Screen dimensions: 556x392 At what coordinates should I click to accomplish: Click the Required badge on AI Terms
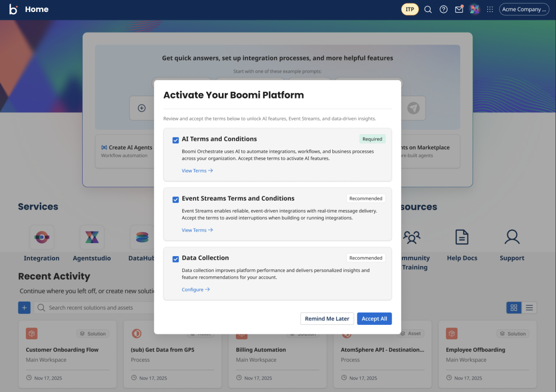(x=372, y=139)
